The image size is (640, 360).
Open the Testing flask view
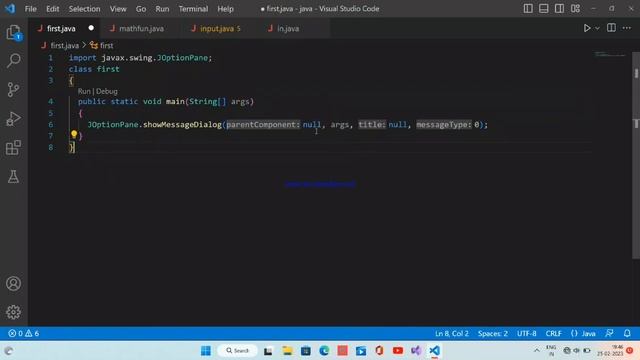pos(13,177)
